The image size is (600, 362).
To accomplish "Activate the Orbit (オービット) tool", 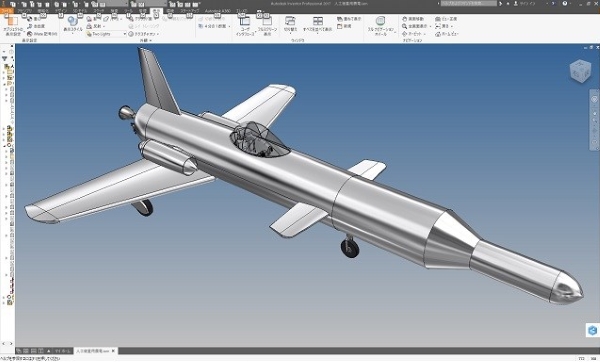I will point(413,34).
